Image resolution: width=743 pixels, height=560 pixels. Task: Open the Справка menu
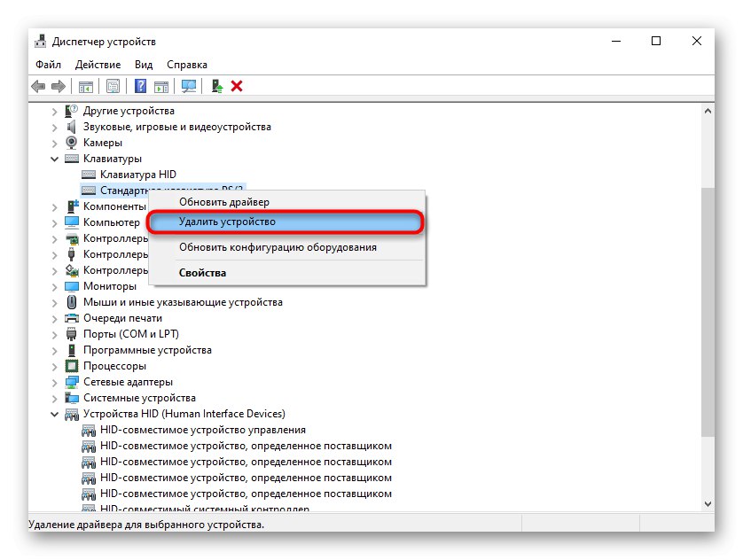187,65
